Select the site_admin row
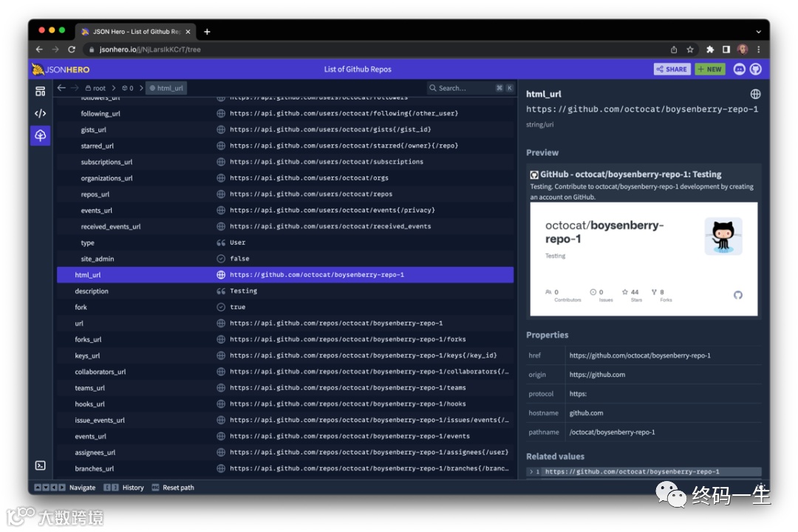 point(285,259)
